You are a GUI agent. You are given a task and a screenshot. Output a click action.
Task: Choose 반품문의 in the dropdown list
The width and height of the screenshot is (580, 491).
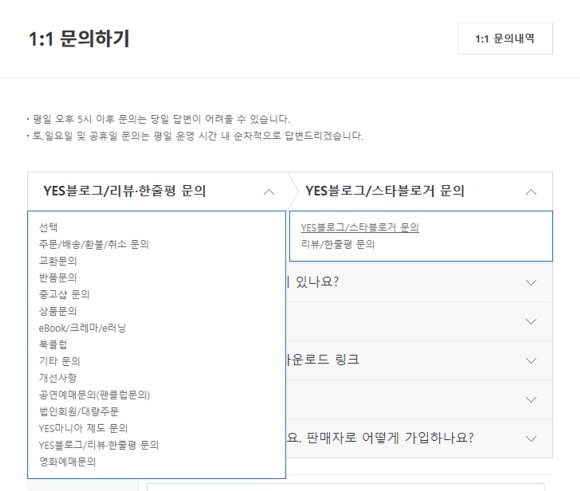58,278
